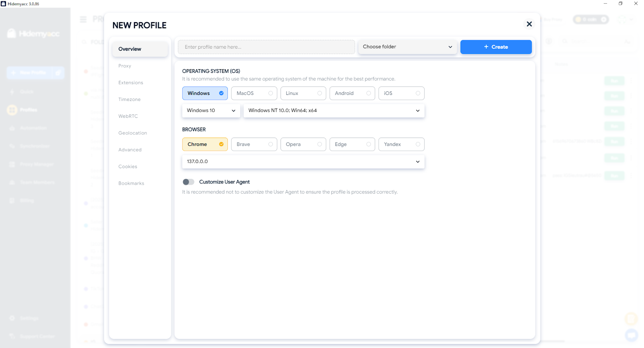Close the New Profile dialog with X icon

click(529, 24)
